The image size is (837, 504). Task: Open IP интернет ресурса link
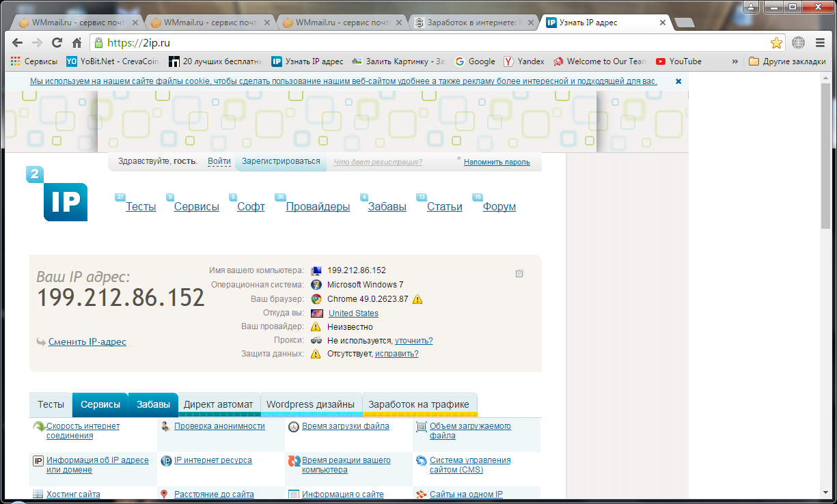point(213,461)
